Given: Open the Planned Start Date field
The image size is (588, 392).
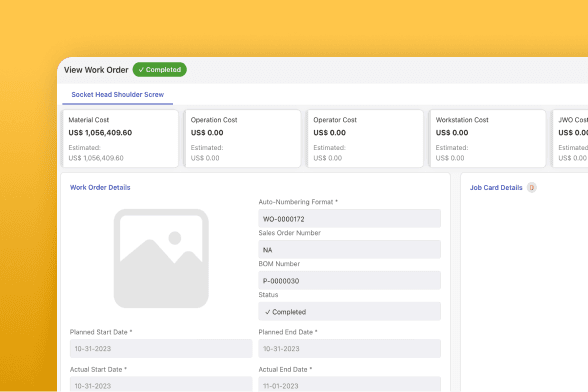Looking at the screenshot, I should 161,348.
